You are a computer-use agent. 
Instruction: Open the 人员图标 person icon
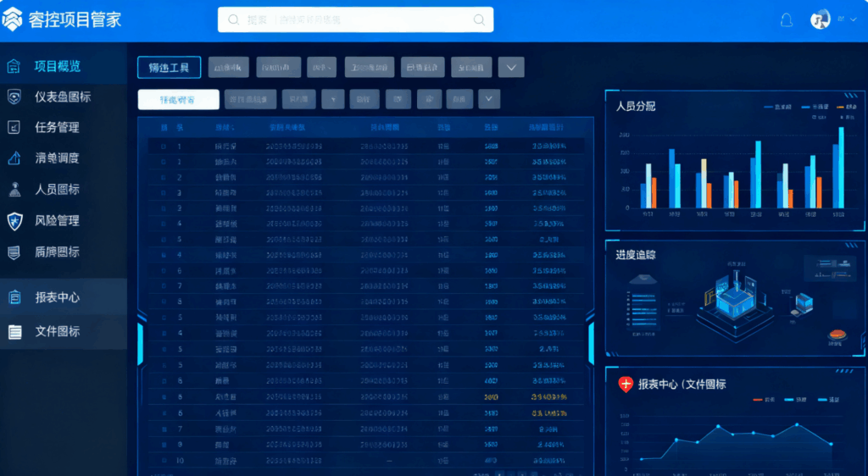pos(14,190)
